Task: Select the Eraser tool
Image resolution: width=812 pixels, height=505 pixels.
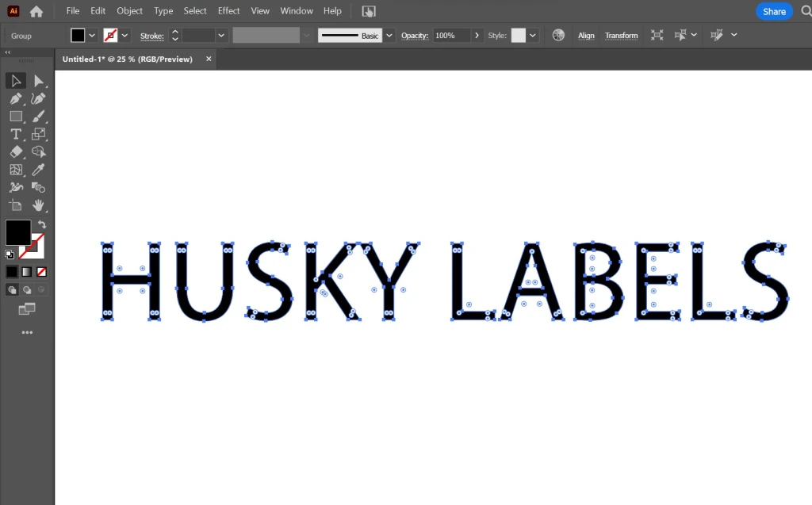Action: 16,151
